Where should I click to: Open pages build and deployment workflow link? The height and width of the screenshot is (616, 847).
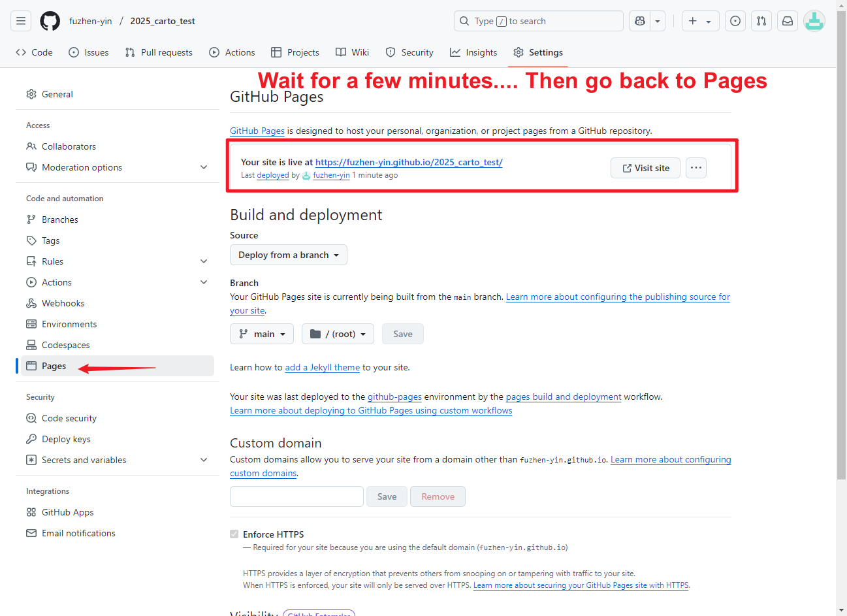[x=564, y=397]
